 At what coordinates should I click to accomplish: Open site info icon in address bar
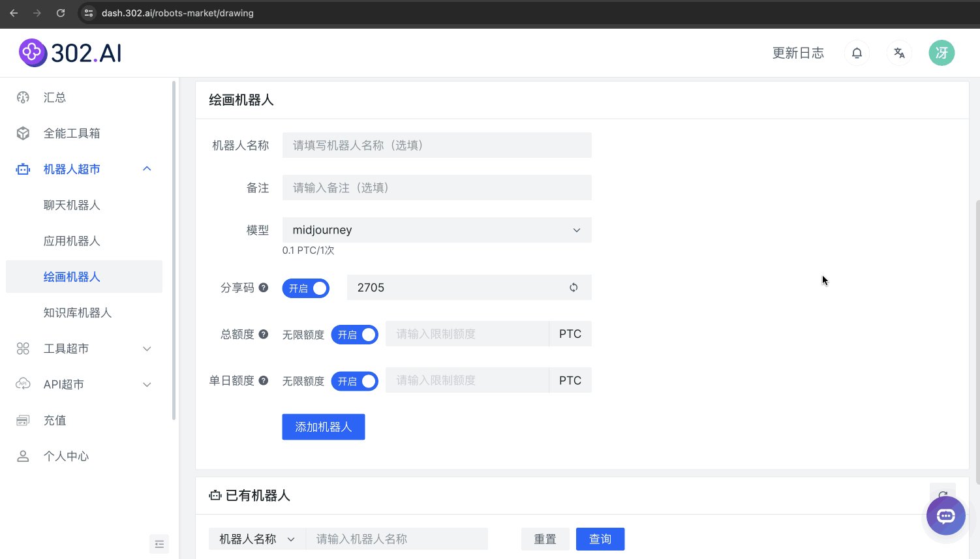click(x=89, y=13)
